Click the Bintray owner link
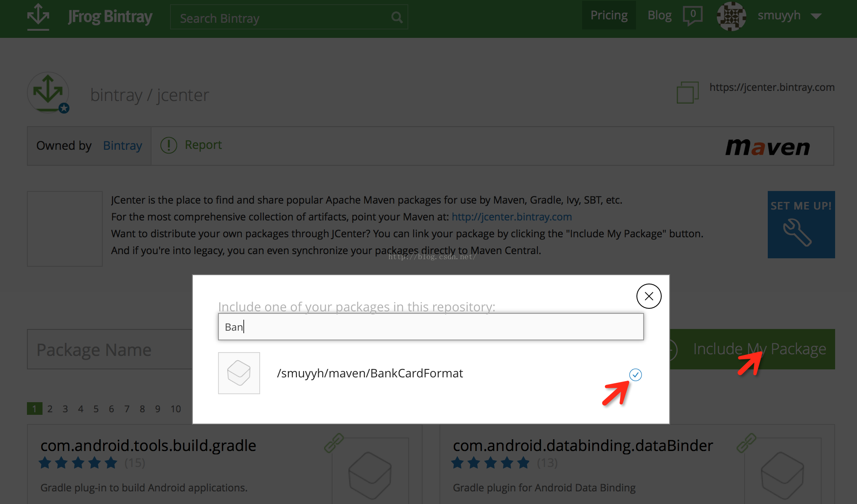Image resolution: width=857 pixels, height=504 pixels. pos(122,146)
